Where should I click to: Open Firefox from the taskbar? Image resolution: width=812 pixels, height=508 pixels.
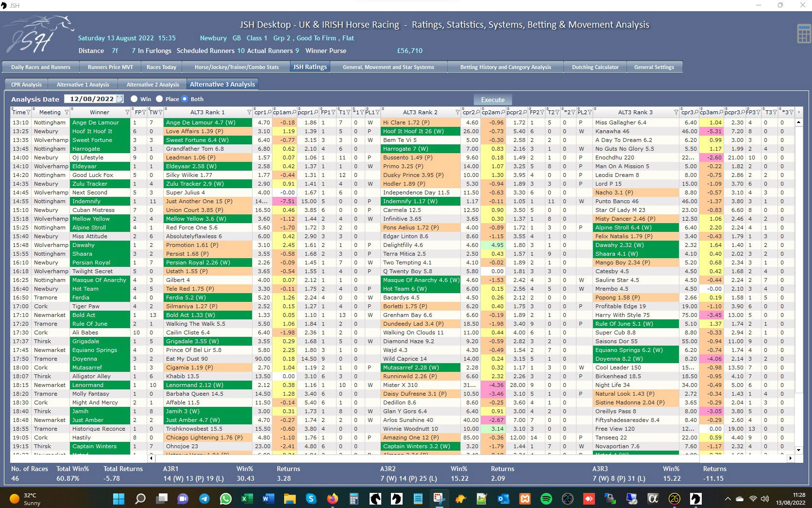(x=332, y=498)
